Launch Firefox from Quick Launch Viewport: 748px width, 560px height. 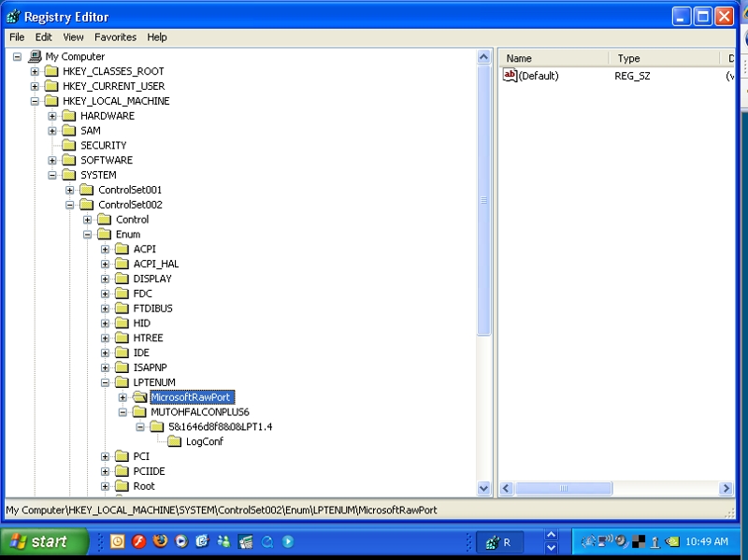point(160,541)
